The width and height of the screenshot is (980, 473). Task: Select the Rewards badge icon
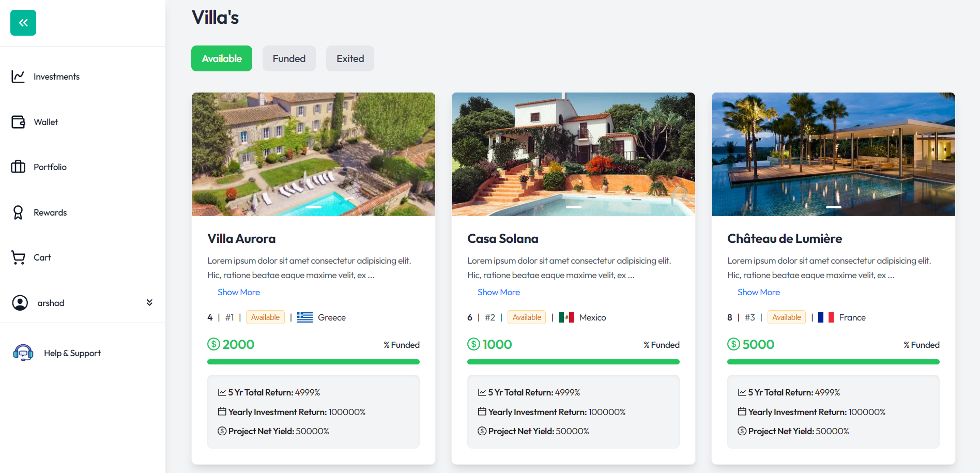coord(18,212)
